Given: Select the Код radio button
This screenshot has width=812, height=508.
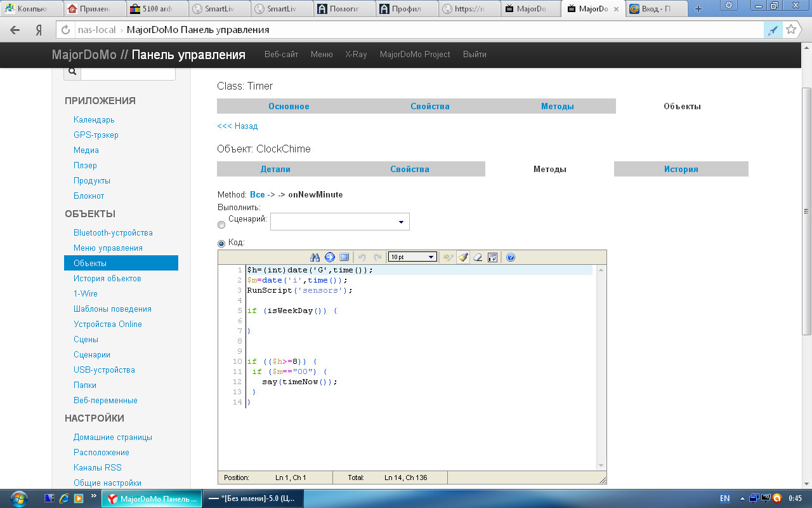Looking at the screenshot, I should [221, 243].
